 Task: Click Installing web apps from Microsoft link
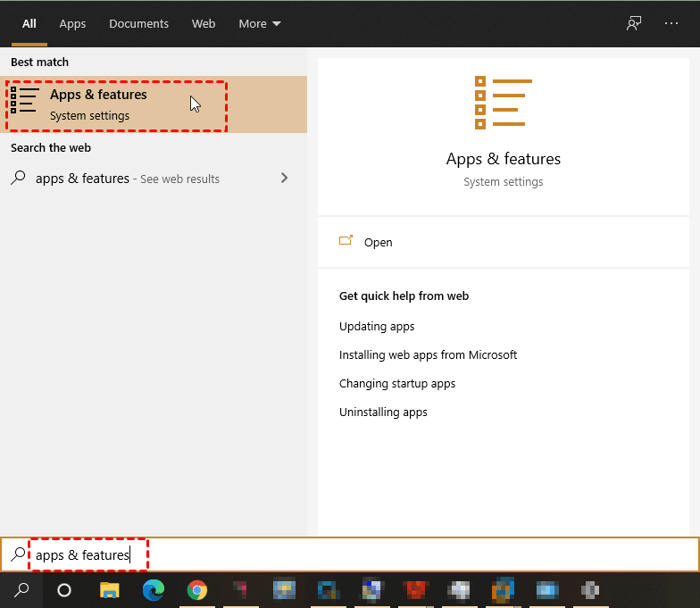[x=428, y=354]
